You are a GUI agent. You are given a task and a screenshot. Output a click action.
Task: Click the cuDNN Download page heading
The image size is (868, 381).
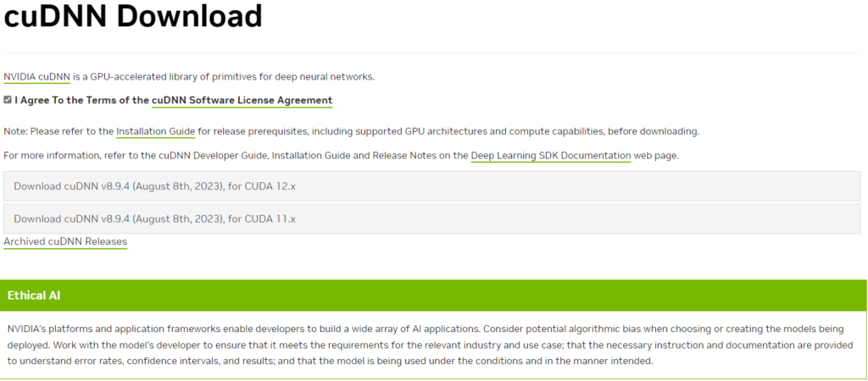(133, 16)
